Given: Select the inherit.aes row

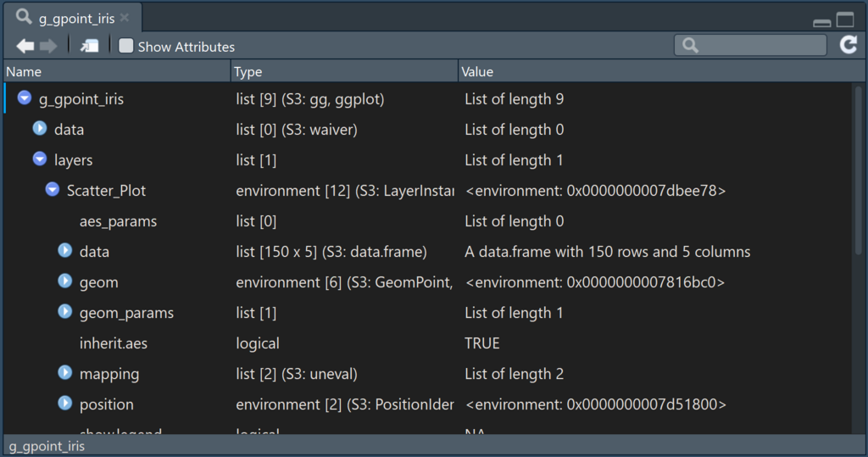Looking at the screenshot, I should click(x=112, y=343).
